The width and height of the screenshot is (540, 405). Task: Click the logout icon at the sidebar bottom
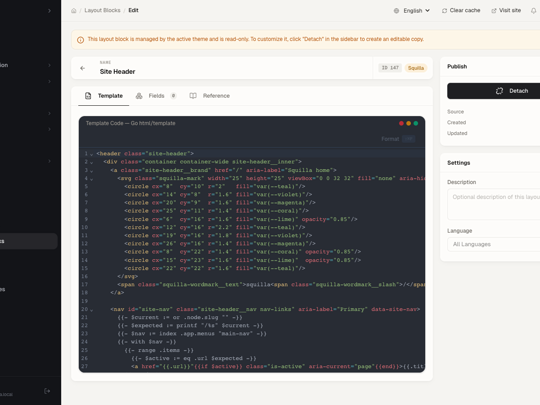[x=48, y=391]
